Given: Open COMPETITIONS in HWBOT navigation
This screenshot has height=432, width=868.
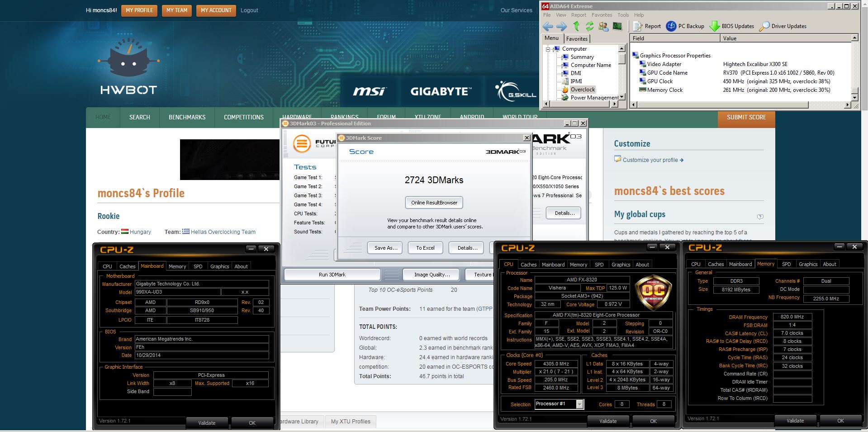Looking at the screenshot, I should tap(244, 117).
